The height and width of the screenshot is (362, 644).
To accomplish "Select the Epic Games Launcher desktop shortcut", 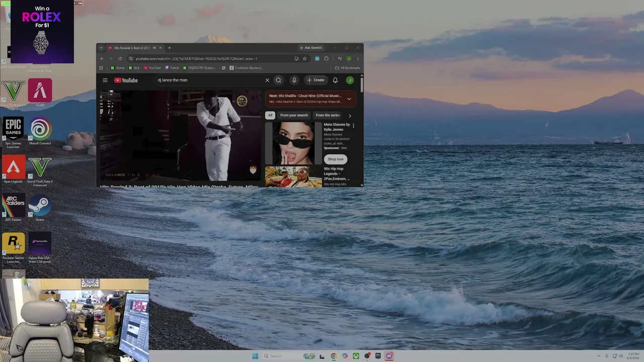I will coord(13,133).
